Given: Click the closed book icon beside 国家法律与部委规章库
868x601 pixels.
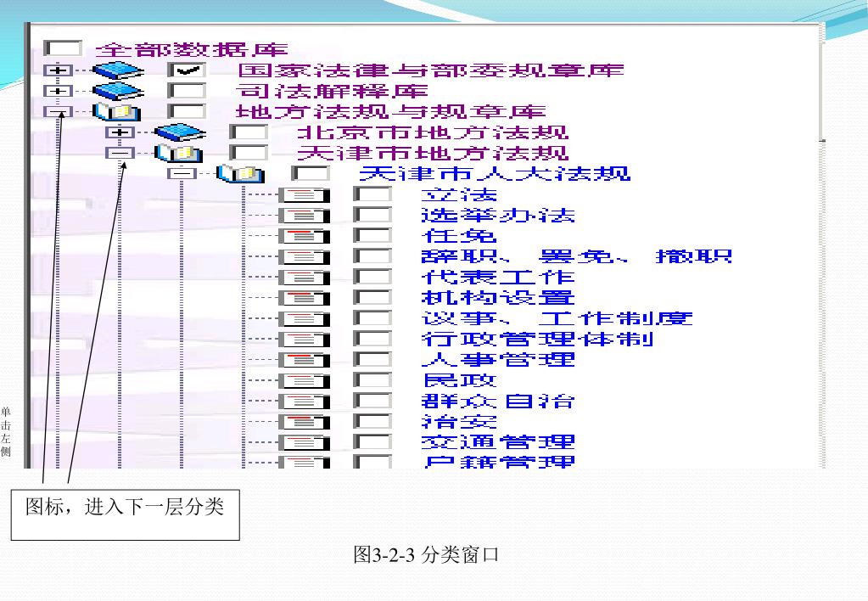Looking at the screenshot, I should tap(118, 70).
